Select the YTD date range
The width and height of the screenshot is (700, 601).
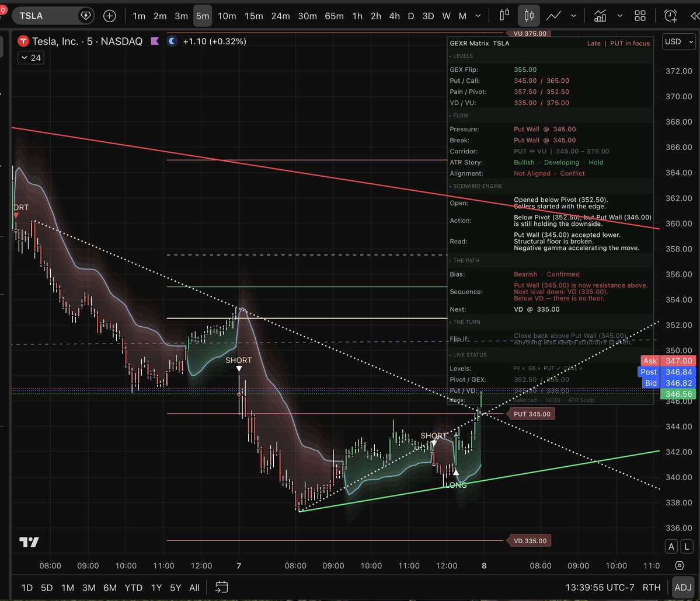click(x=134, y=588)
